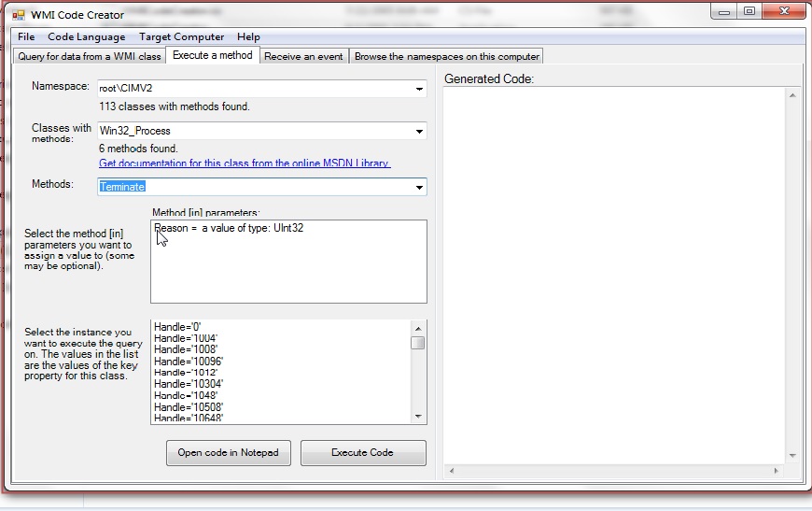Screen dimensions: 812x511
Task: Open the Target Computer menu
Action: pos(181,36)
